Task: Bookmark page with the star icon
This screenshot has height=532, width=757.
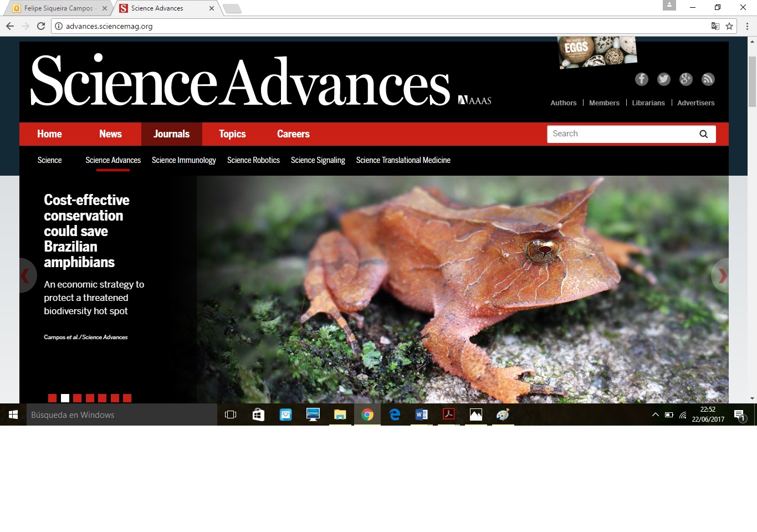Action: tap(729, 26)
